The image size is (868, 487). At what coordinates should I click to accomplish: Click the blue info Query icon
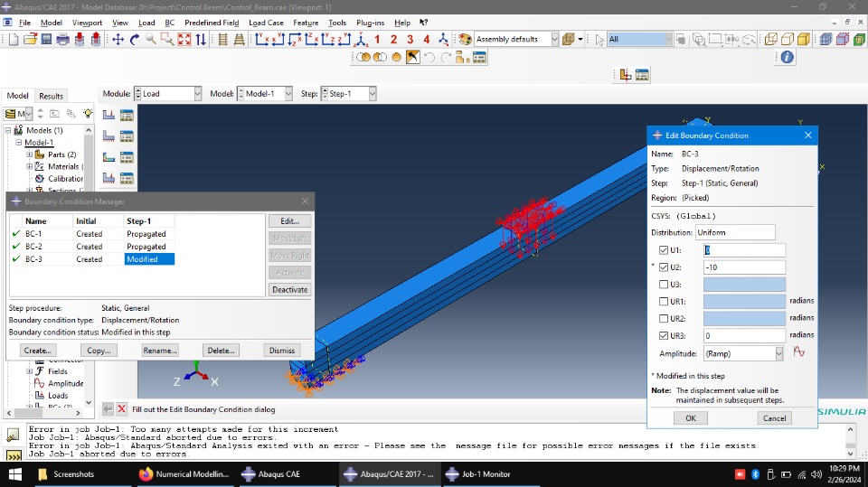788,57
